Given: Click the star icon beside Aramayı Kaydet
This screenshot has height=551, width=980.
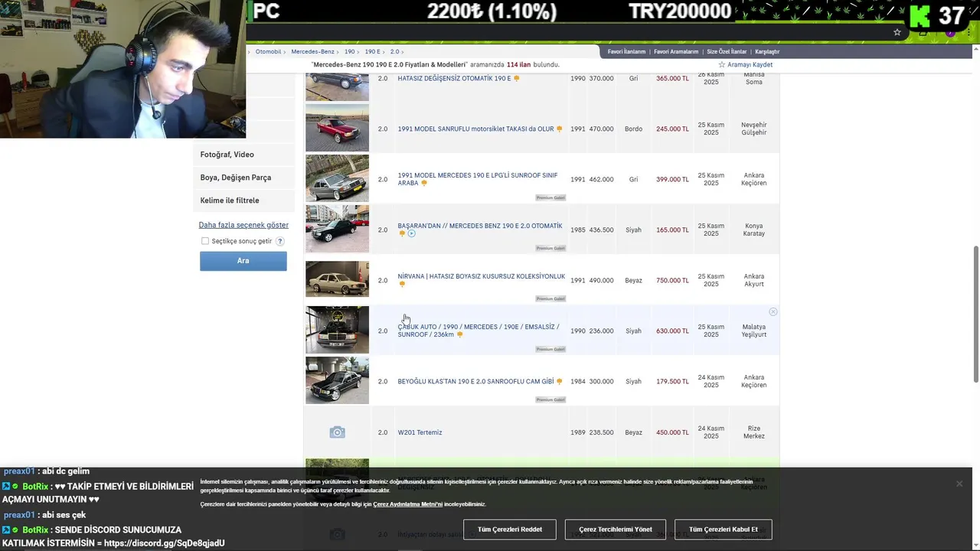Looking at the screenshot, I should tap(721, 65).
